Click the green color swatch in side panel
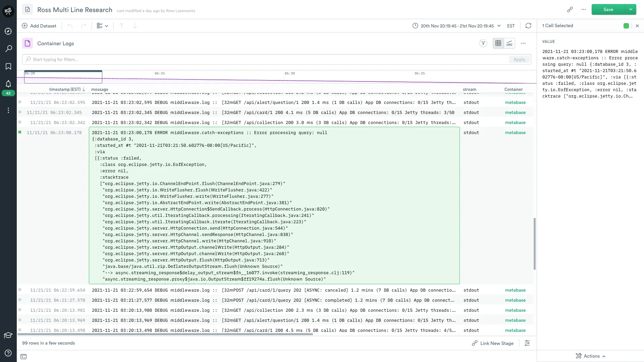644x362 pixels. click(x=626, y=26)
